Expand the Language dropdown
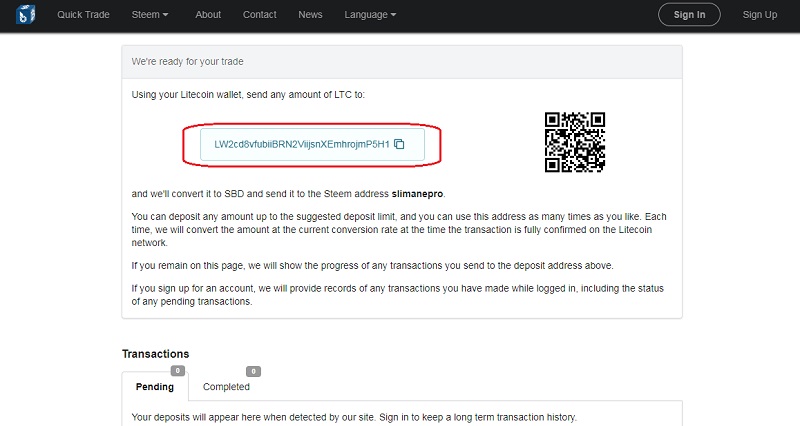Image resolution: width=800 pixels, height=426 pixels. [x=370, y=15]
